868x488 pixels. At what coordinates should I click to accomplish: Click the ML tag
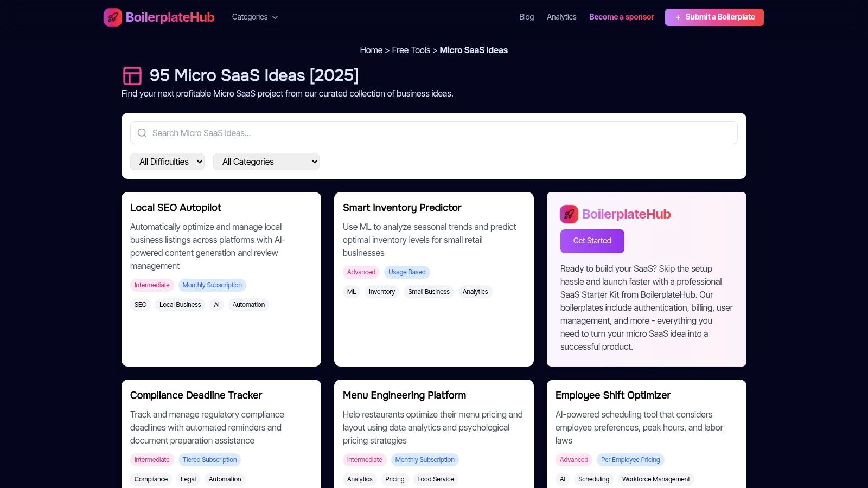[352, 292]
